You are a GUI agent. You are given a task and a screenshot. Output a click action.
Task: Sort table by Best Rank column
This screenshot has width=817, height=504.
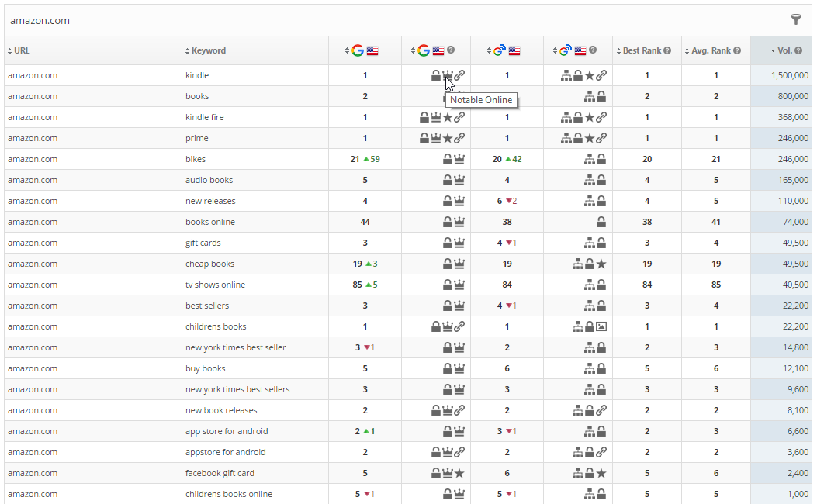(x=639, y=50)
